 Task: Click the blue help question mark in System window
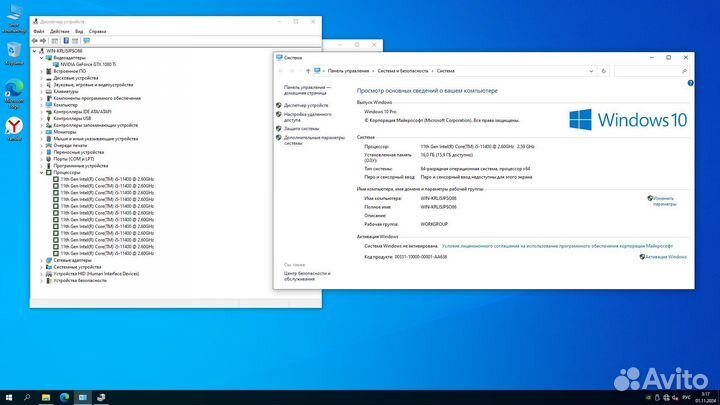click(x=690, y=83)
